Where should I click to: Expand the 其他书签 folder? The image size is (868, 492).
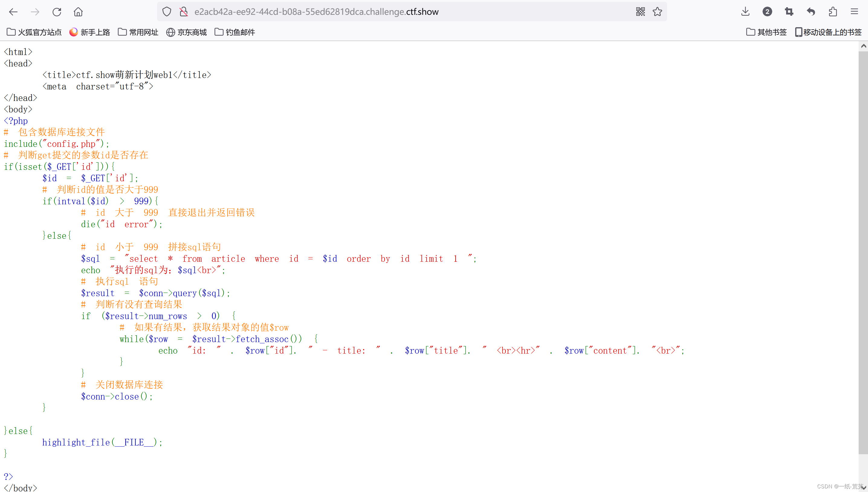pyautogui.click(x=766, y=32)
